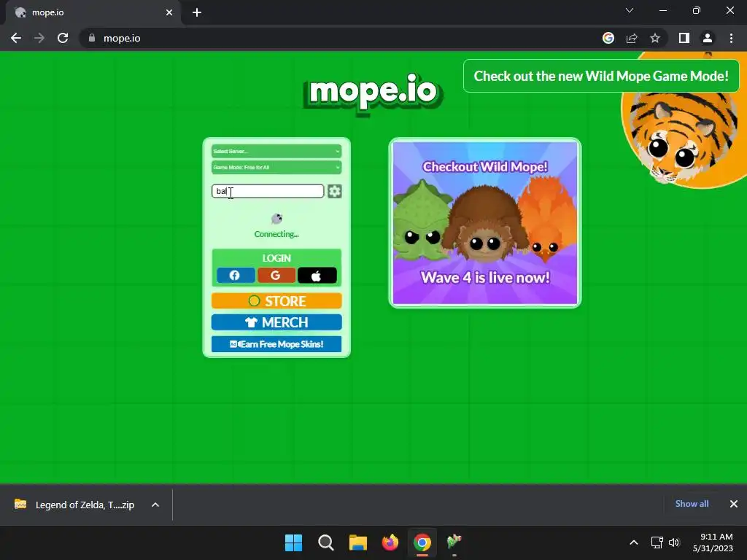Screen dimensions: 747x560
Task: Open the MERCH button
Action: [276, 322]
